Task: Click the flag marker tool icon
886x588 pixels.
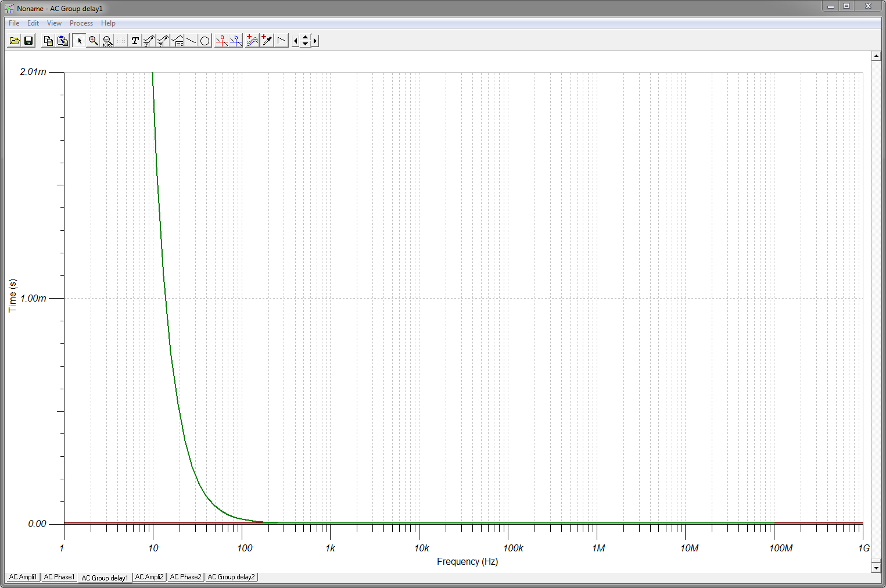Action: point(281,41)
